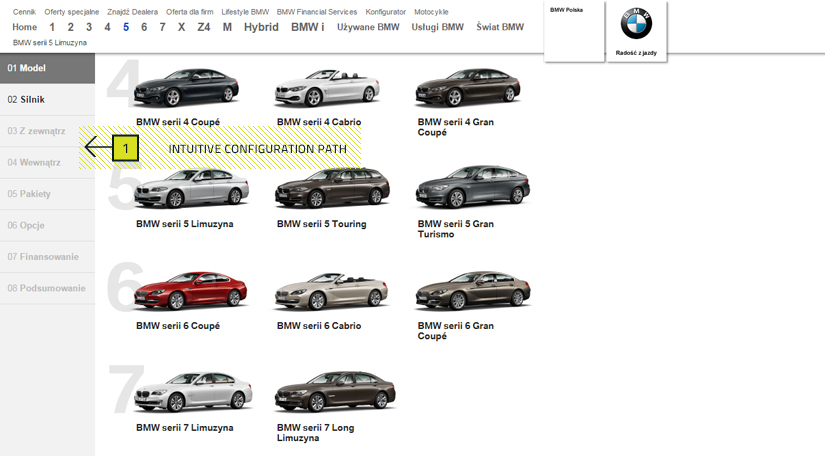Click BMW serii 5 Touring label
Screen dimensions: 825x456
pos(321,224)
